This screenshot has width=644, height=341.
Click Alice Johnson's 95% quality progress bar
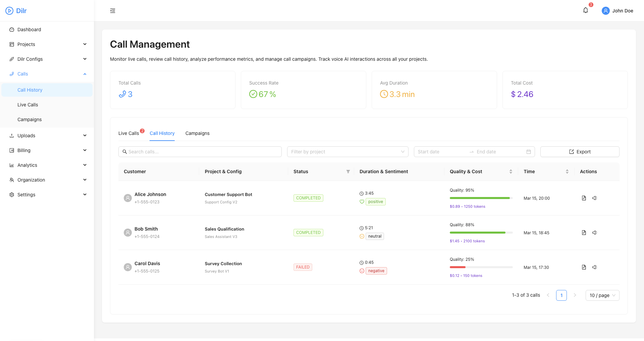[x=480, y=198]
